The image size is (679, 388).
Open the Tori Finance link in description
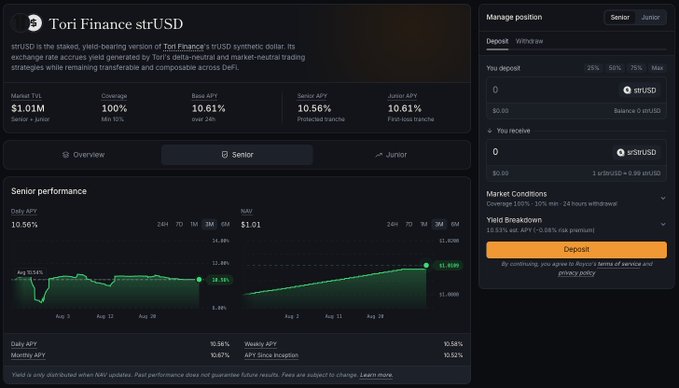pos(183,47)
